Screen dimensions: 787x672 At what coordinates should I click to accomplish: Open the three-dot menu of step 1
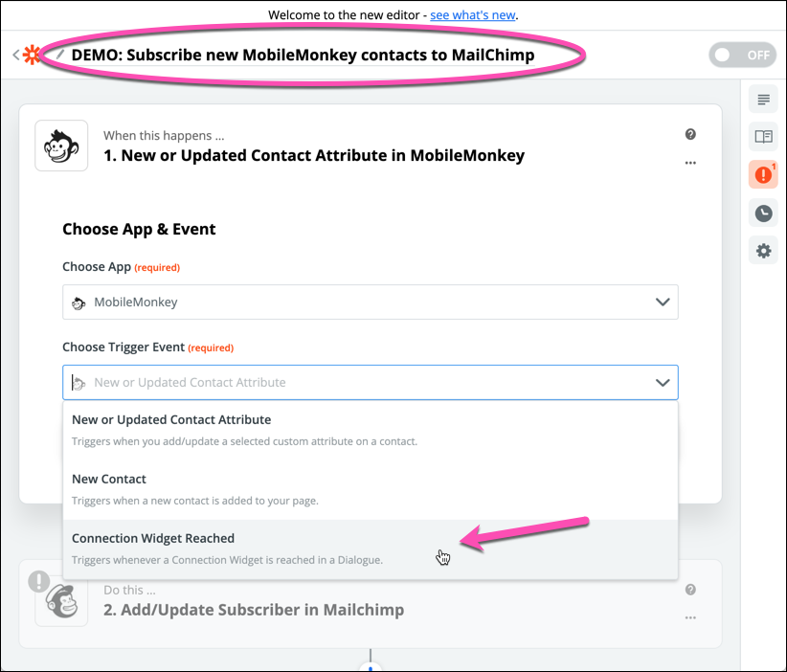690,163
